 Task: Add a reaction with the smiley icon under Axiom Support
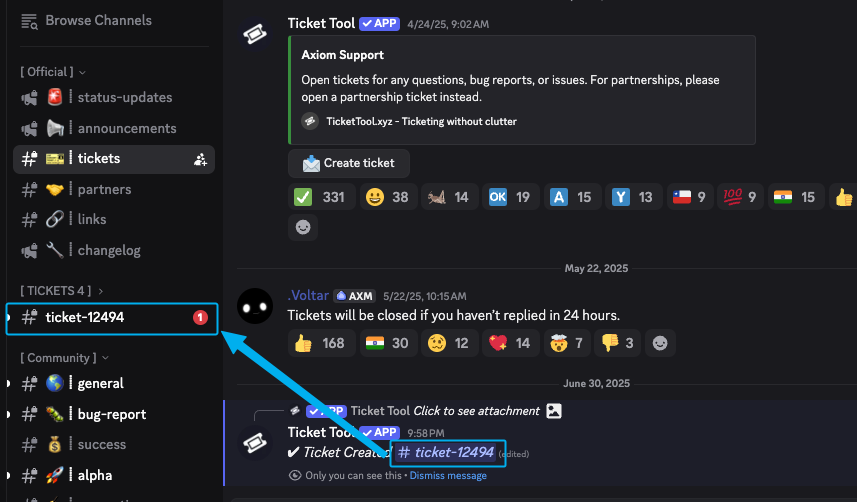[x=303, y=227]
